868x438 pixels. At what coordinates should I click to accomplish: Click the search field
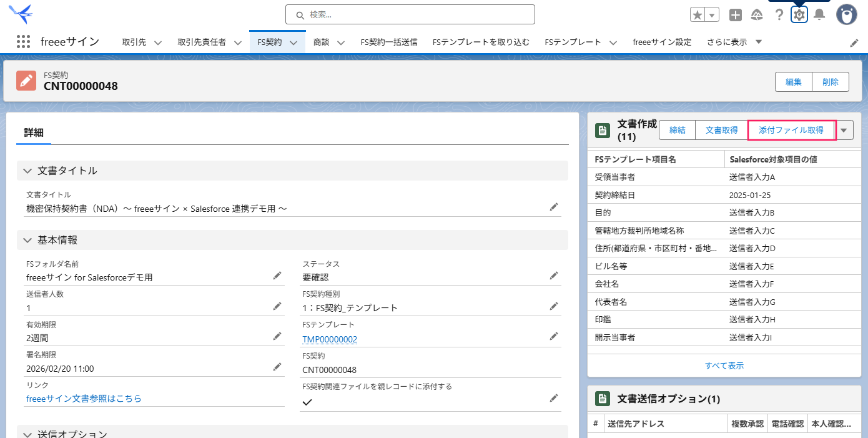[x=410, y=14]
